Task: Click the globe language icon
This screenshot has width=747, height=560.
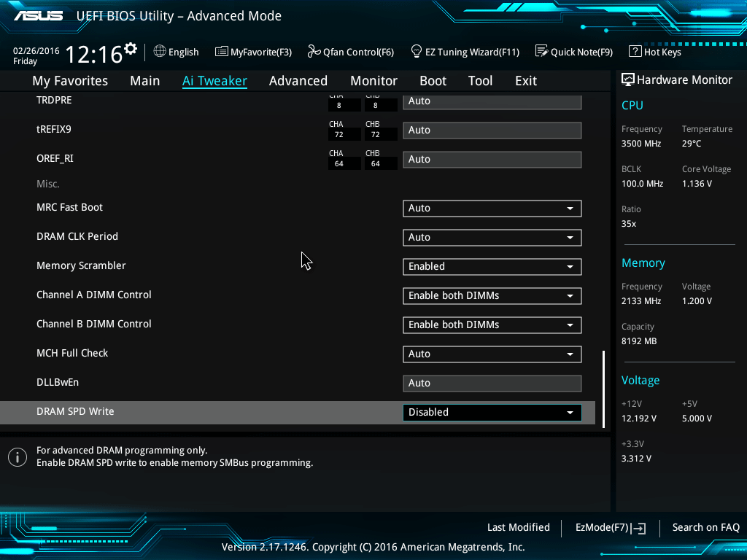Action: [160, 52]
